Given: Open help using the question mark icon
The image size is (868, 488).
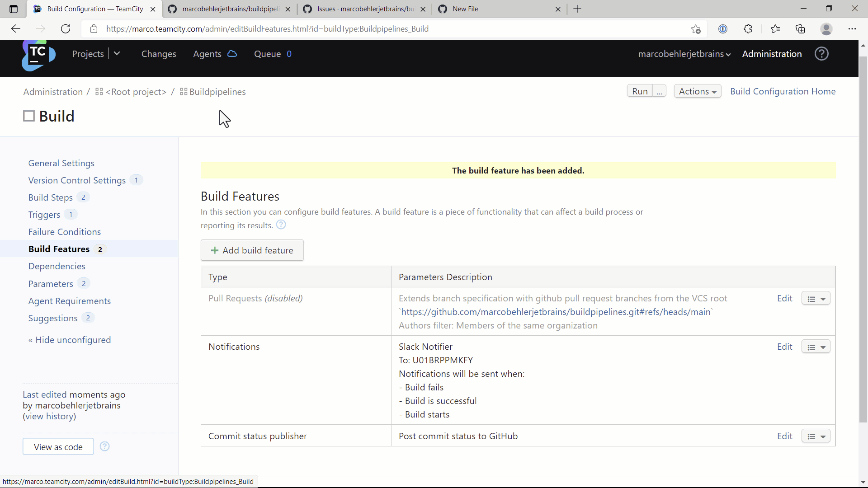Looking at the screenshot, I should 821,54.
